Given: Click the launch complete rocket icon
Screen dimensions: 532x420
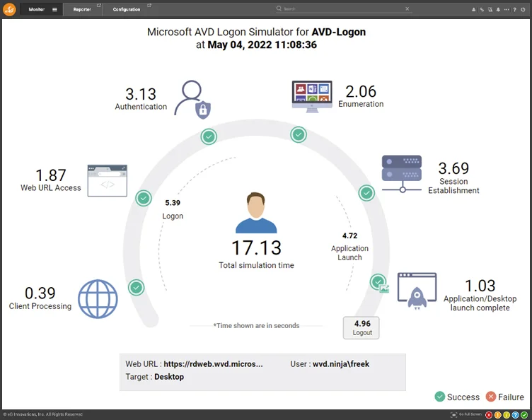Looking at the screenshot, I should pos(417,291).
